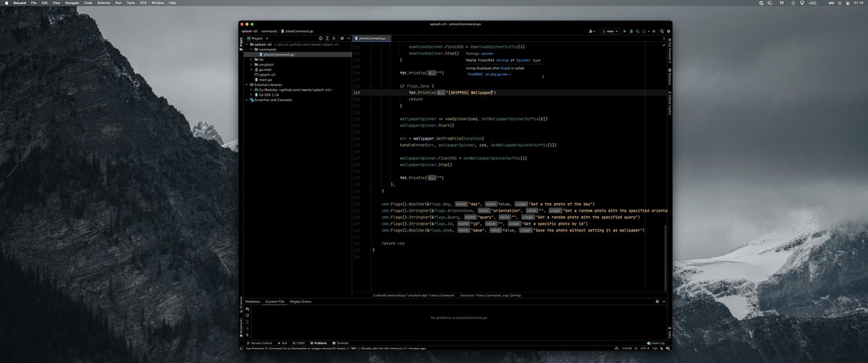The width and height of the screenshot is (868, 363).
Task: Collapse External Libraries node
Action: (x=247, y=85)
